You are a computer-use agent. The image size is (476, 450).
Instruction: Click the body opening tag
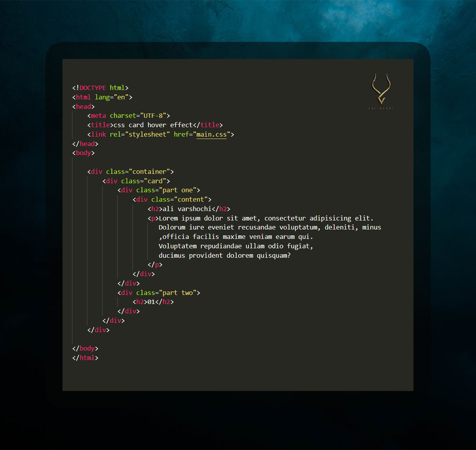pos(83,153)
